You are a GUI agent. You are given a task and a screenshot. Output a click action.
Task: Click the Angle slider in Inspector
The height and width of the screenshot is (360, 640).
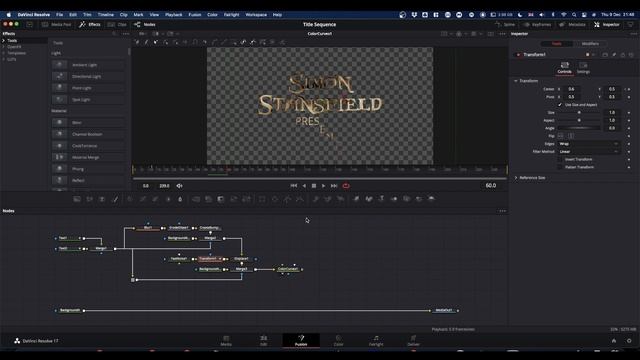point(579,128)
